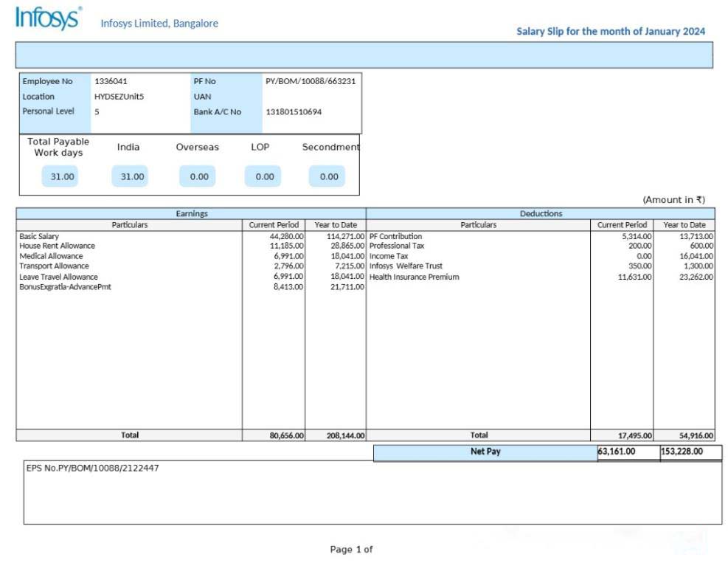Image resolution: width=728 pixels, height=563 pixels.
Task: Click the EPS No. PY/BOM/10088/2122447 text
Action: 92,469
